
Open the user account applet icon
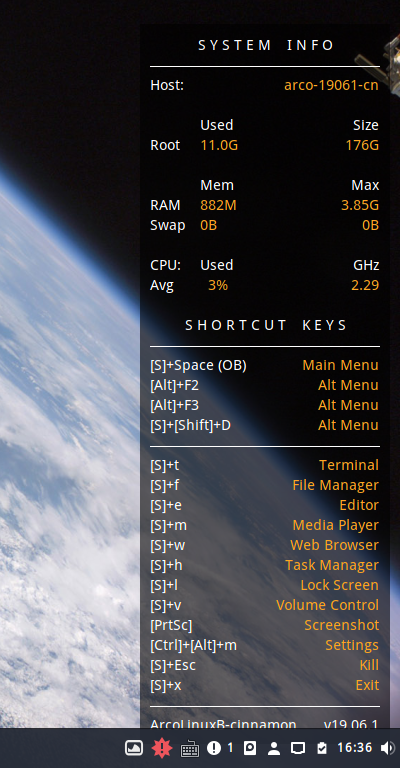click(x=274, y=748)
